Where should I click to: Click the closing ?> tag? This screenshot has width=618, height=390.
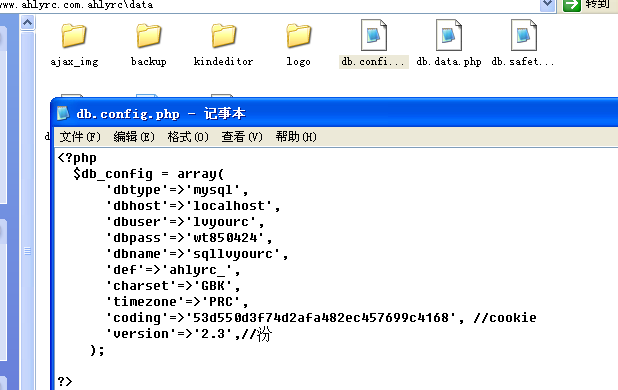65,381
